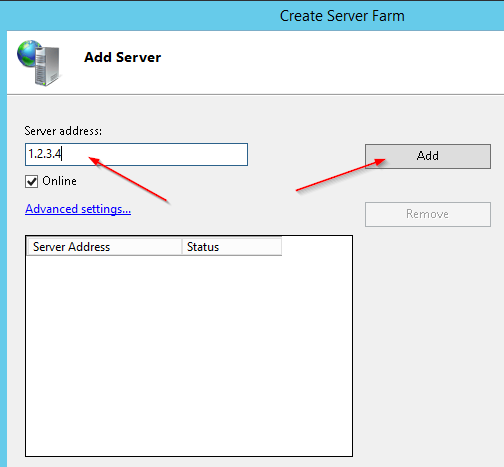Click the Server address input field

click(x=136, y=154)
